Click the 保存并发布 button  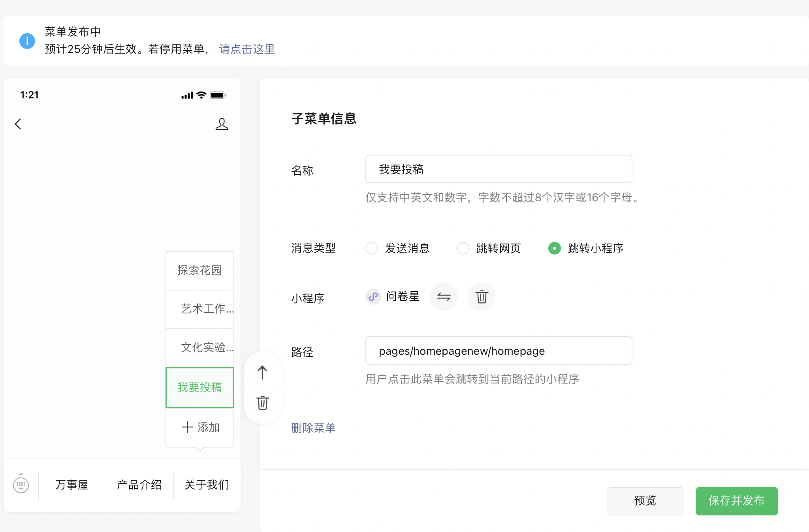click(x=736, y=501)
